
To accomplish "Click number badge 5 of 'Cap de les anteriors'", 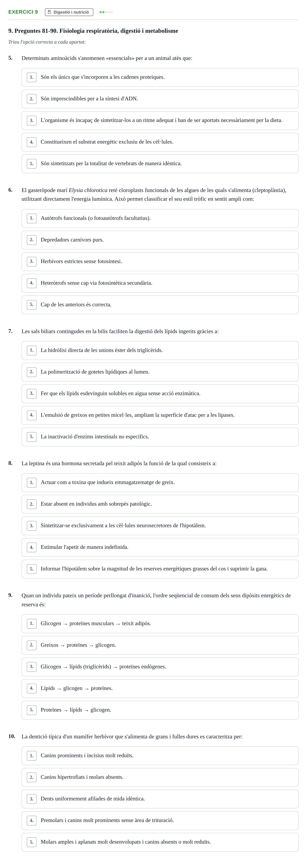I will click(x=32, y=305).
